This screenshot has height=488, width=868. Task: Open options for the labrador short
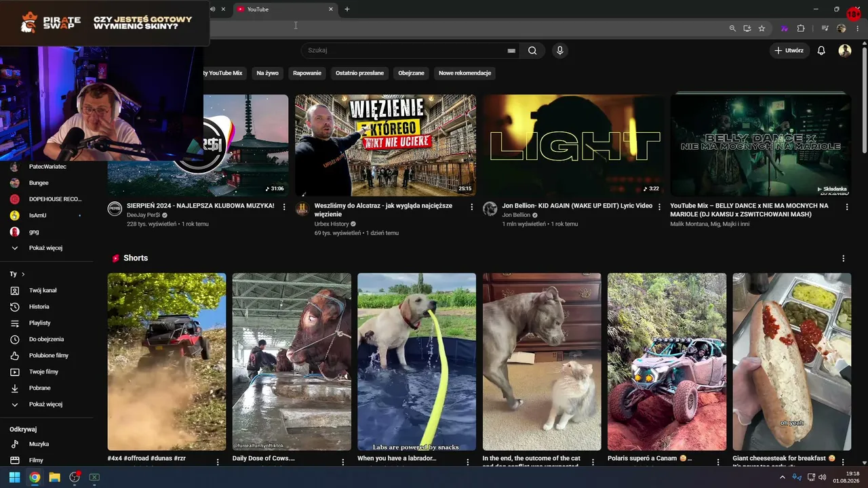pyautogui.click(x=468, y=462)
